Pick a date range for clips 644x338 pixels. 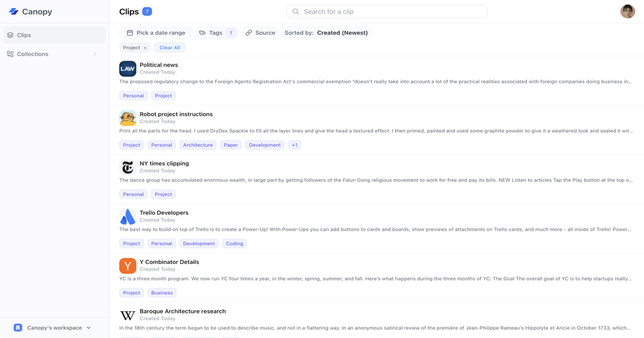pyautogui.click(x=156, y=33)
